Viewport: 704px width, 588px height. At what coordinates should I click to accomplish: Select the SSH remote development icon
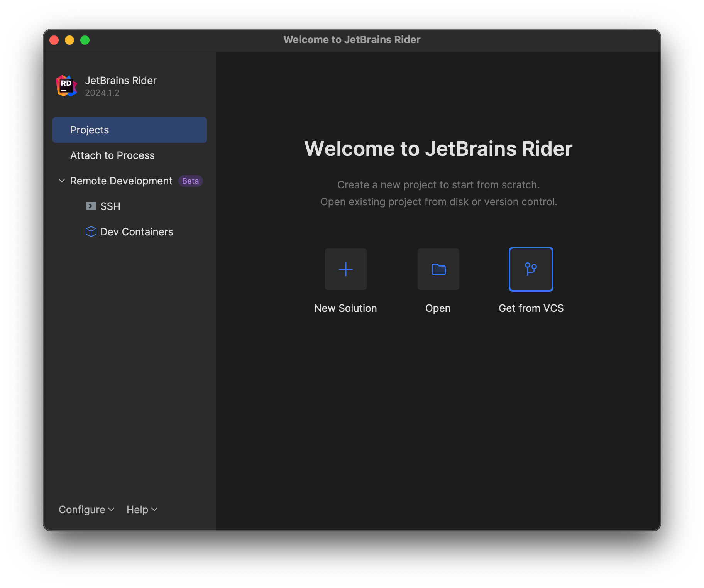tap(91, 206)
